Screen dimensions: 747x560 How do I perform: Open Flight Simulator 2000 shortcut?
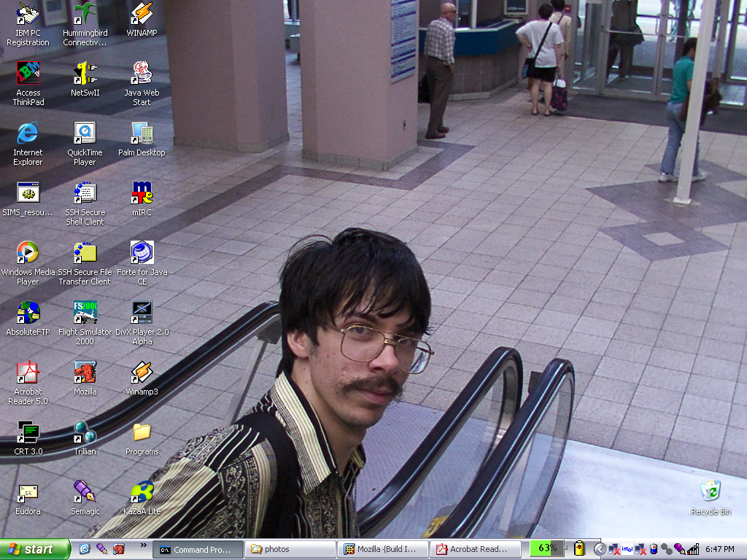click(85, 313)
